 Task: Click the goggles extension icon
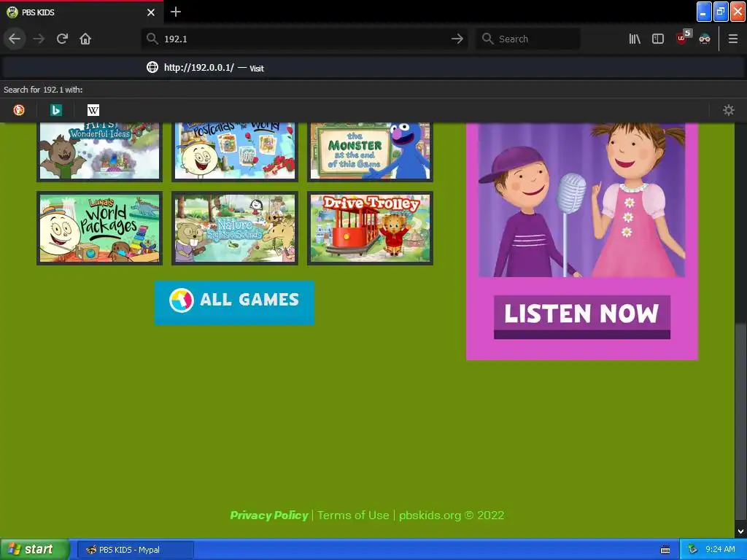705,39
